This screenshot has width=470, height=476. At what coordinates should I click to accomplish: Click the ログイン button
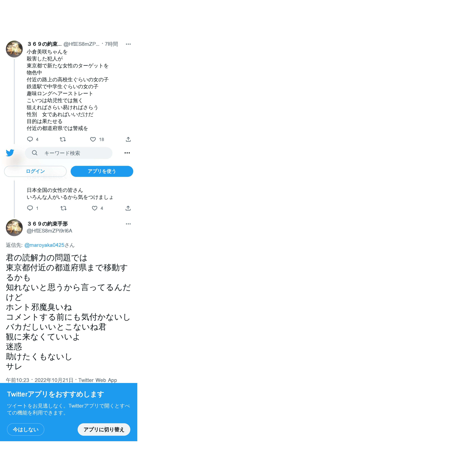point(35,171)
